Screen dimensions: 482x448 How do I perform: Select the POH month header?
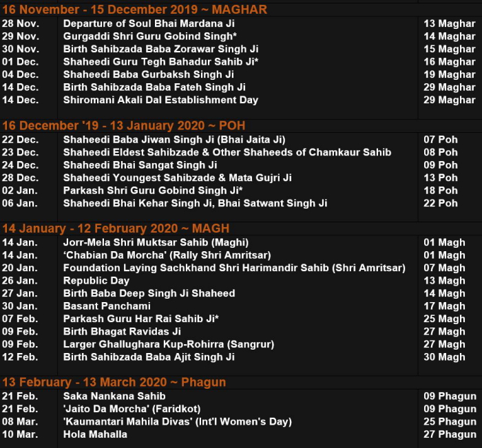123,126
